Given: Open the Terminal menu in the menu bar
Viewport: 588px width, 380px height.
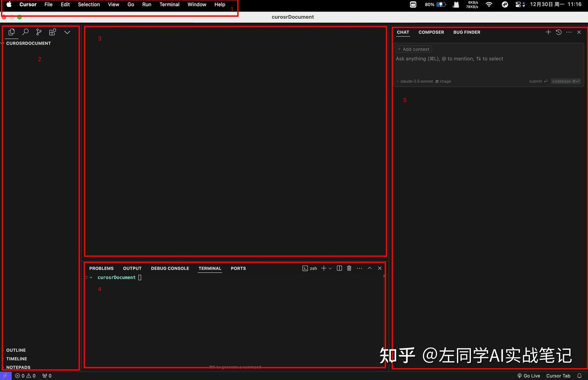Looking at the screenshot, I should (169, 4).
